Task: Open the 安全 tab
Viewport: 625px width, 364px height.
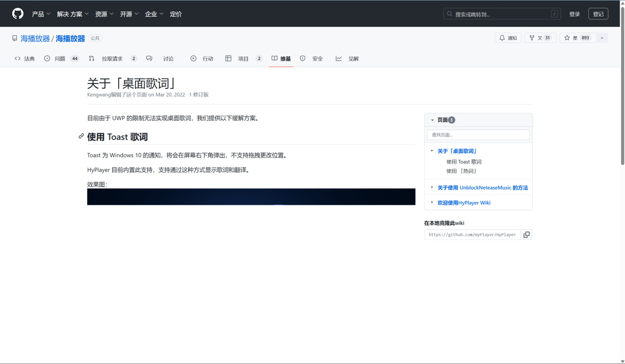Action: (312, 59)
